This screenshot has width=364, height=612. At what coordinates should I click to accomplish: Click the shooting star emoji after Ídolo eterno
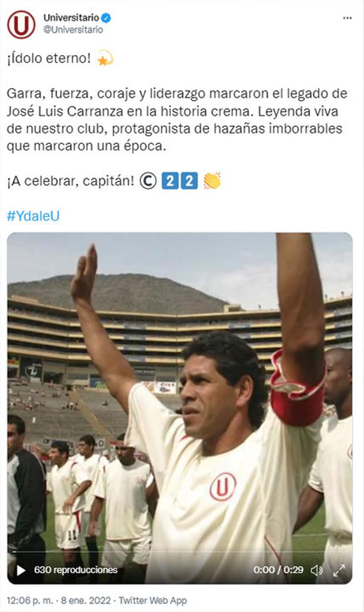coord(105,58)
